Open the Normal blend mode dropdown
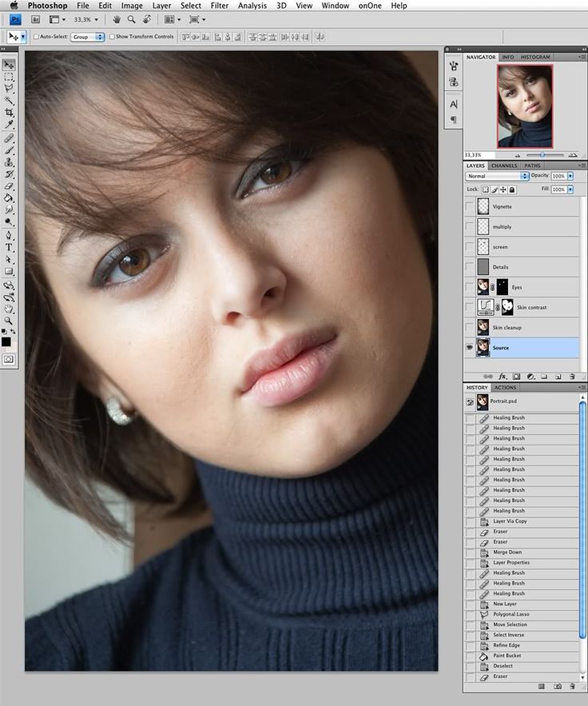Screen dimensions: 588x706 pyautogui.click(x=498, y=176)
